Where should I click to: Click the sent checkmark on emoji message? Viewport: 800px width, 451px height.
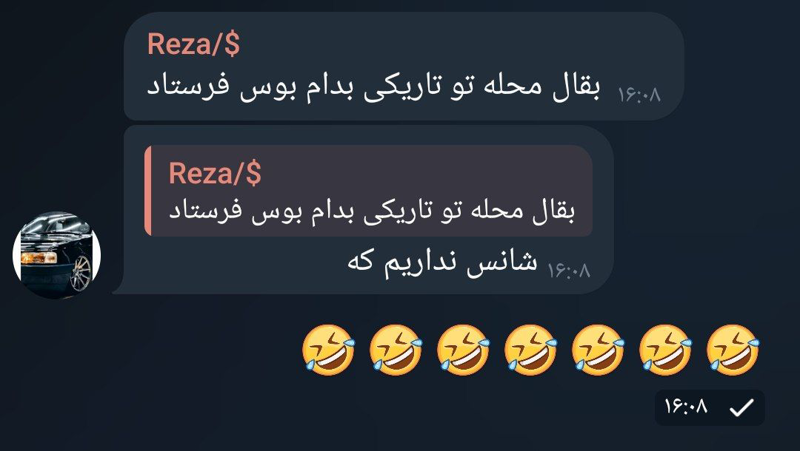tap(742, 408)
